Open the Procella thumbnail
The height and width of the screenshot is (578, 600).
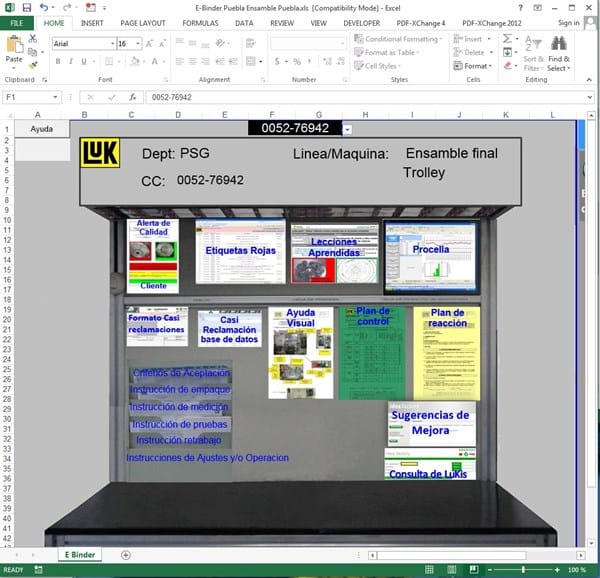431,257
